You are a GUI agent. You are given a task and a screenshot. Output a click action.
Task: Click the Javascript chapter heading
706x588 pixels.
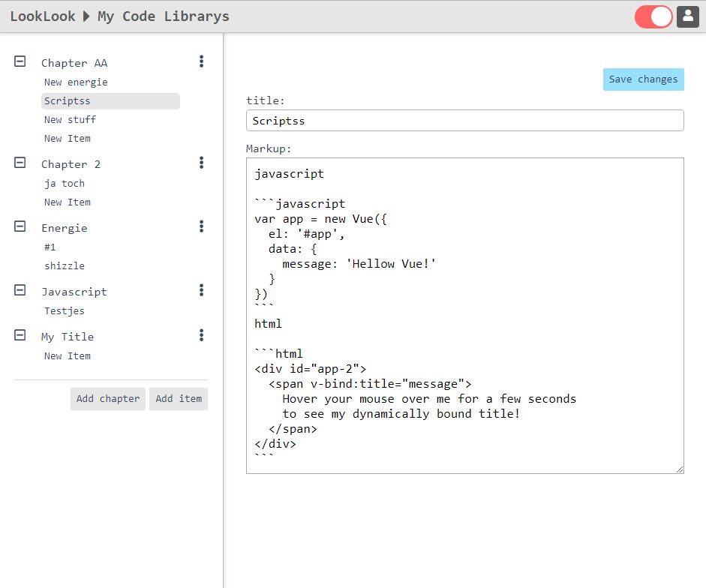click(74, 292)
